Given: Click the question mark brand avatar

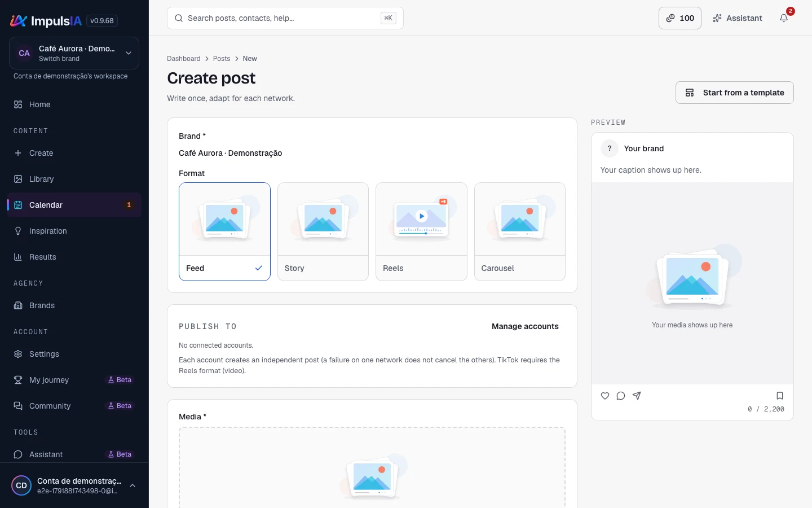Looking at the screenshot, I should click(x=610, y=148).
